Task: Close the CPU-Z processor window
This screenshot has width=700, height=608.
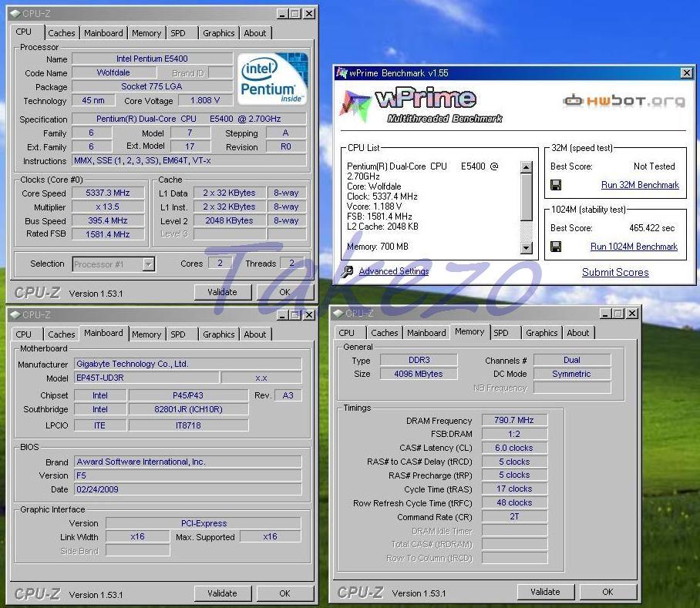Action: click(309, 14)
